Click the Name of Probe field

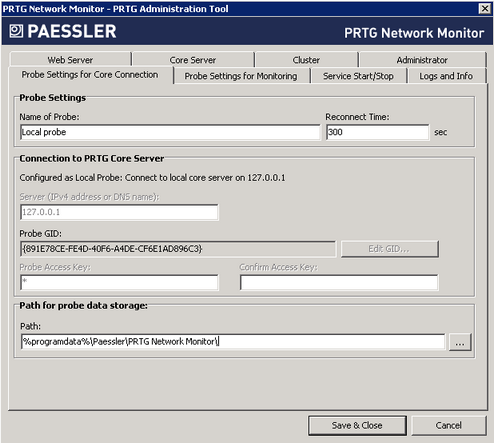pyautogui.click(x=170, y=132)
